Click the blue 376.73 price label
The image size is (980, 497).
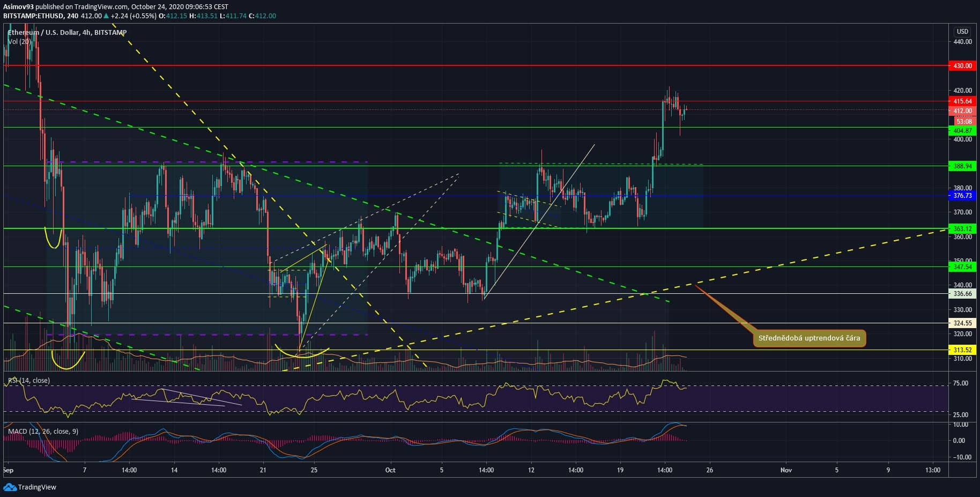point(962,196)
